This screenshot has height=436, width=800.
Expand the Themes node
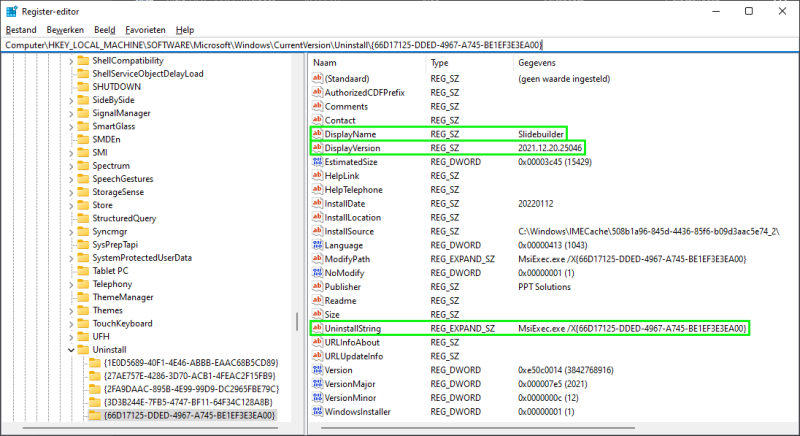71,311
